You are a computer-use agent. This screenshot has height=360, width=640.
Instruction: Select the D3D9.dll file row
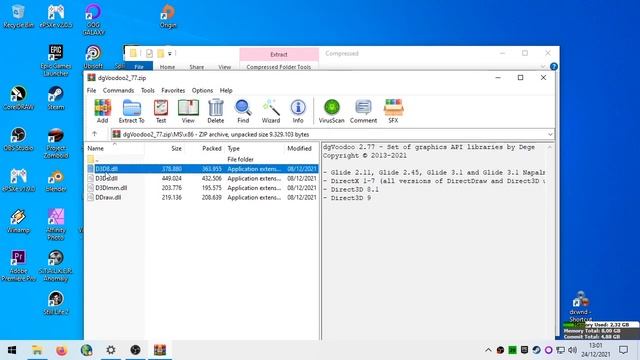pos(202,178)
